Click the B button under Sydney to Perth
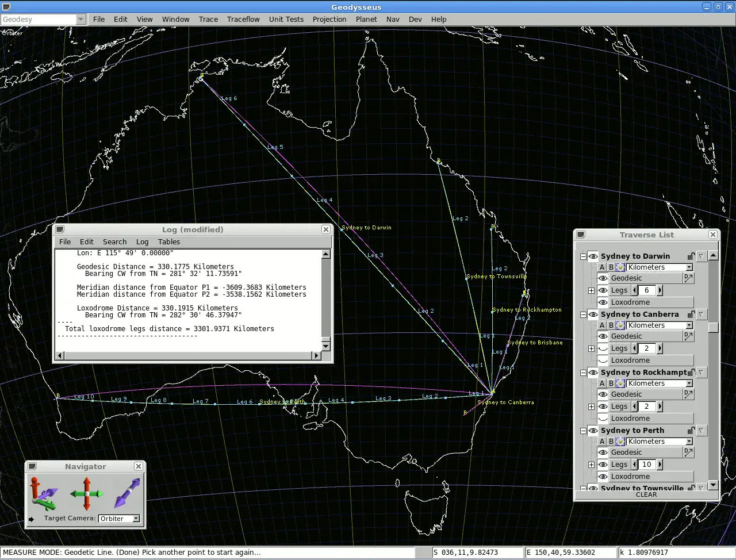Viewport: 736px width, 560px height. 611,442
